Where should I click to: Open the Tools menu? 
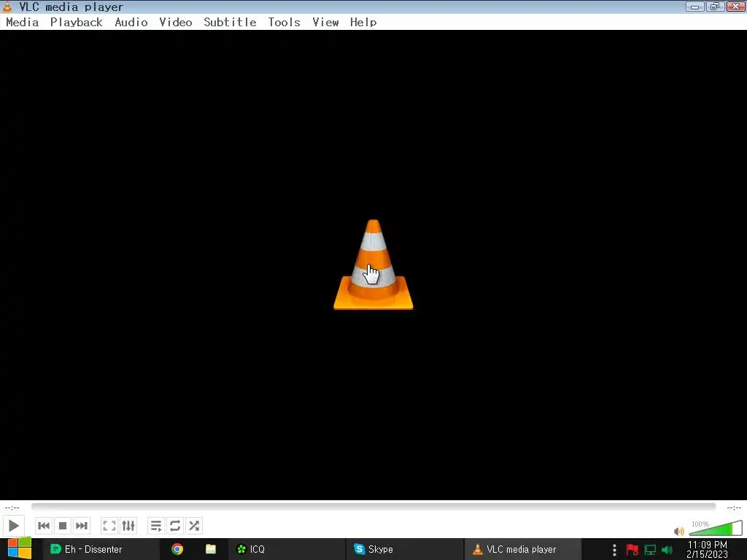click(x=284, y=23)
